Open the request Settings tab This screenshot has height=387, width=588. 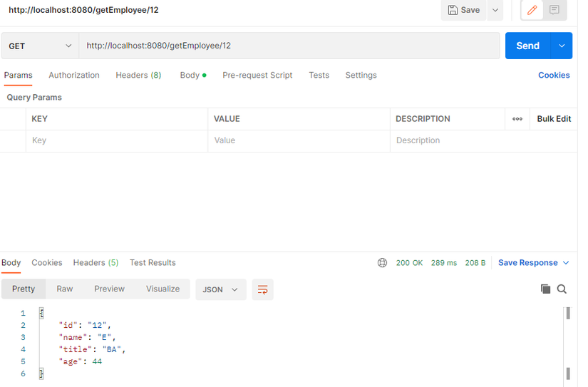(x=361, y=75)
